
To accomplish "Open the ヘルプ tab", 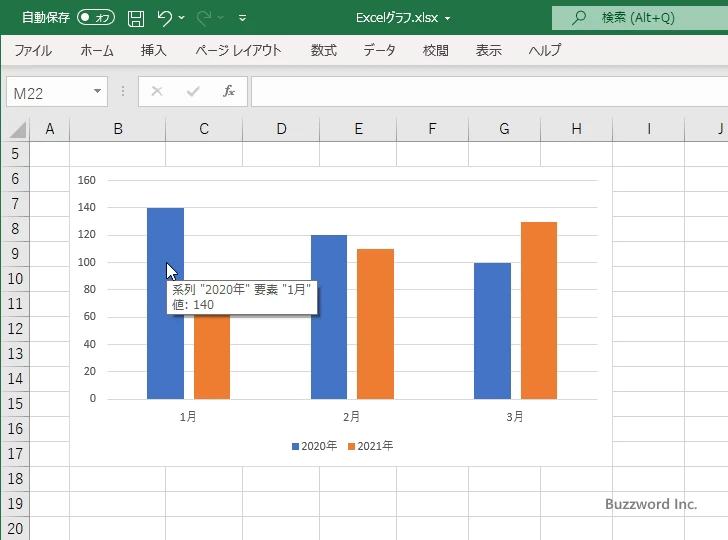I will click(545, 50).
